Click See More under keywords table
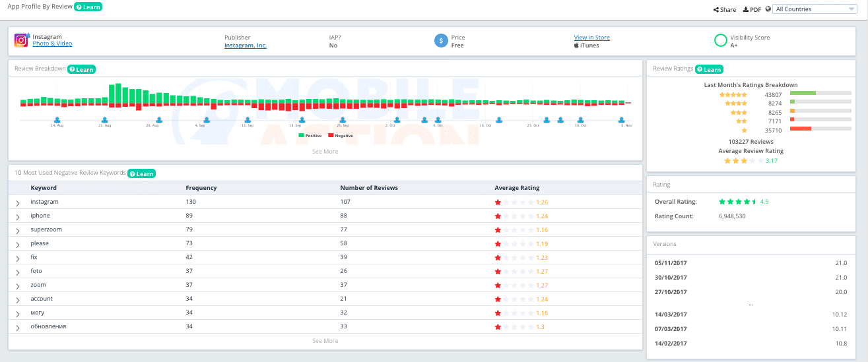The width and height of the screenshot is (868, 362). [x=325, y=341]
